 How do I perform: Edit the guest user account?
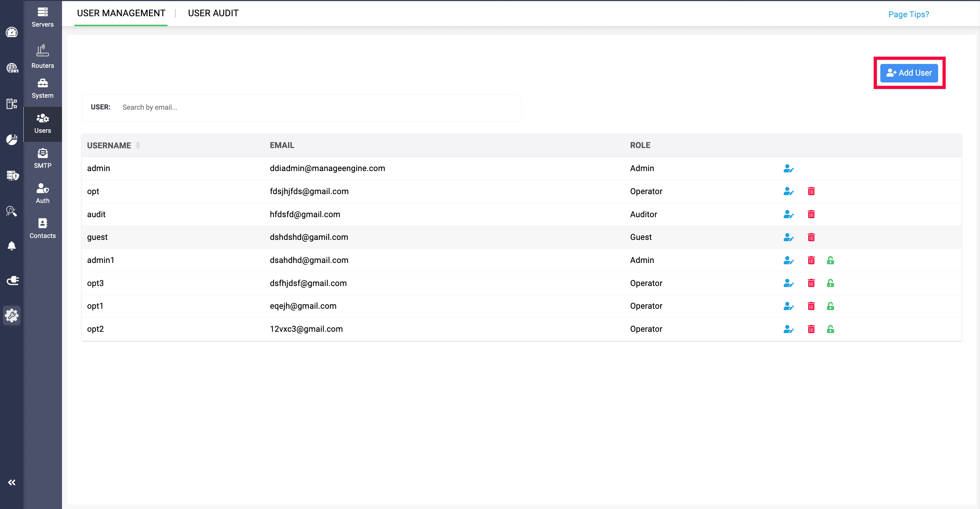click(x=788, y=237)
